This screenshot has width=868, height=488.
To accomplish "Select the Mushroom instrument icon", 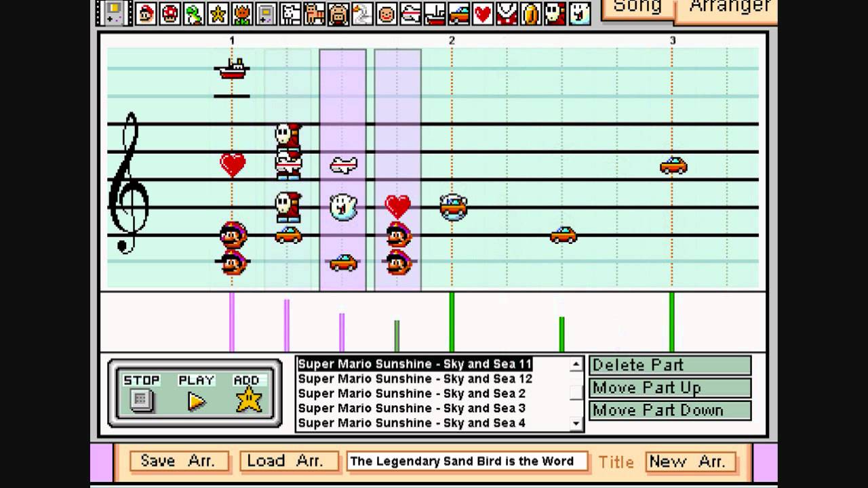I will [x=170, y=14].
